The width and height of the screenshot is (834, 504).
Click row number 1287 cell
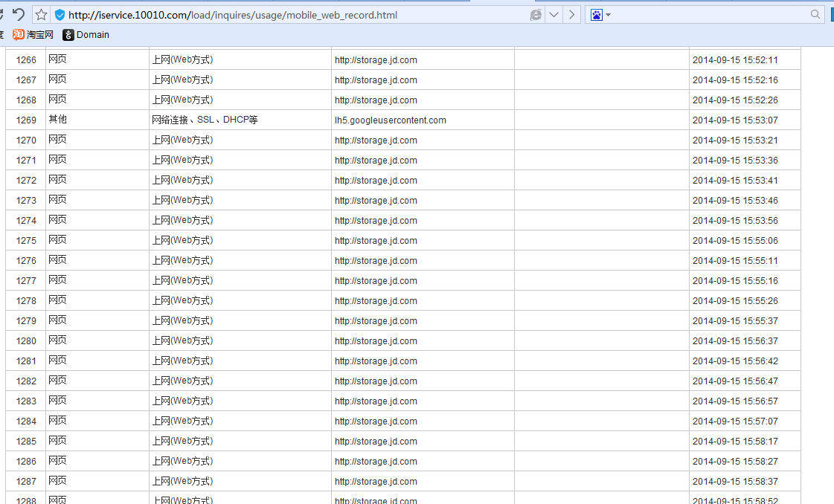26,482
